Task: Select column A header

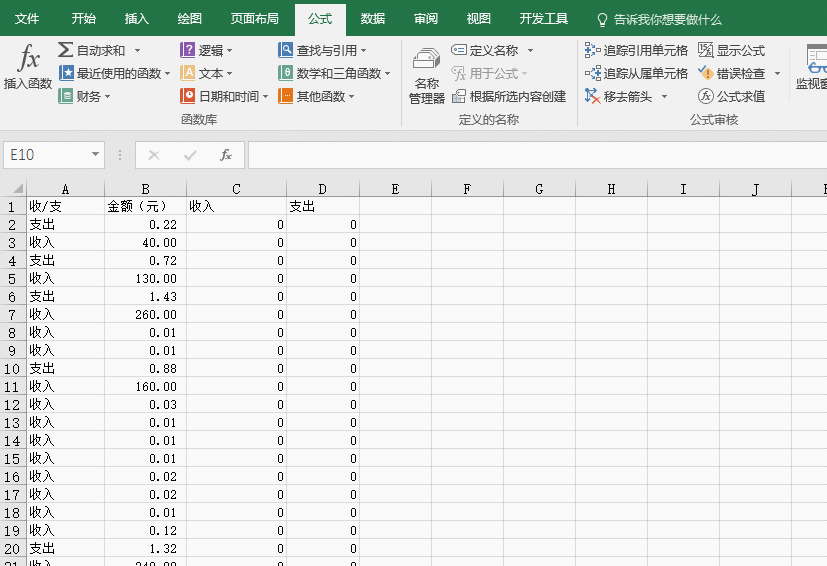Action: tap(65, 189)
